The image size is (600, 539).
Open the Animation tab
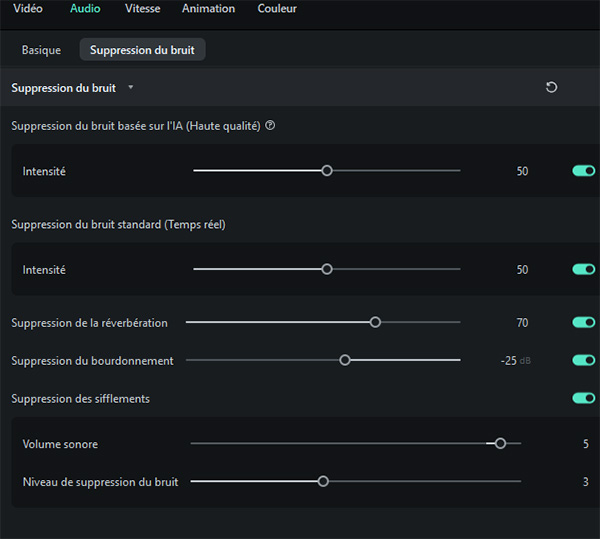coord(208,9)
